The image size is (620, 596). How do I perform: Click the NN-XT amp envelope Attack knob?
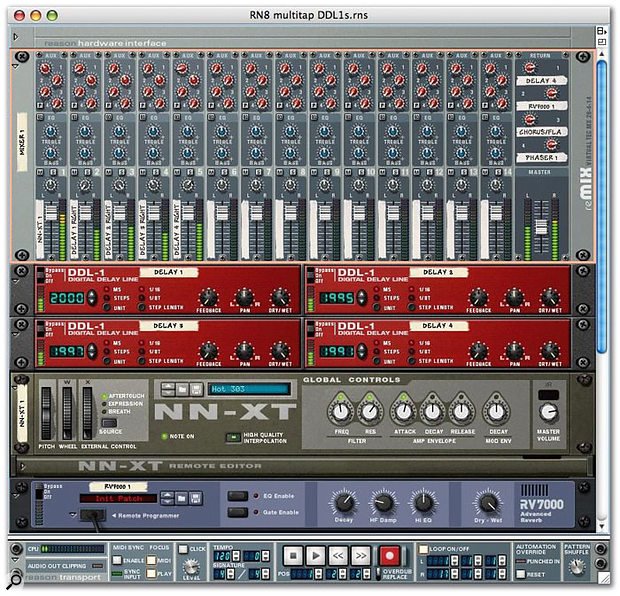pyautogui.click(x=404, y=411)
